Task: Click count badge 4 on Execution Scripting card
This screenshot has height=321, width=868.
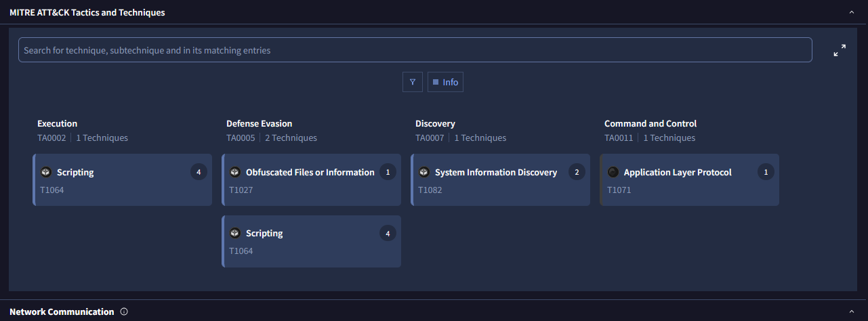Action: pos(199,172)
